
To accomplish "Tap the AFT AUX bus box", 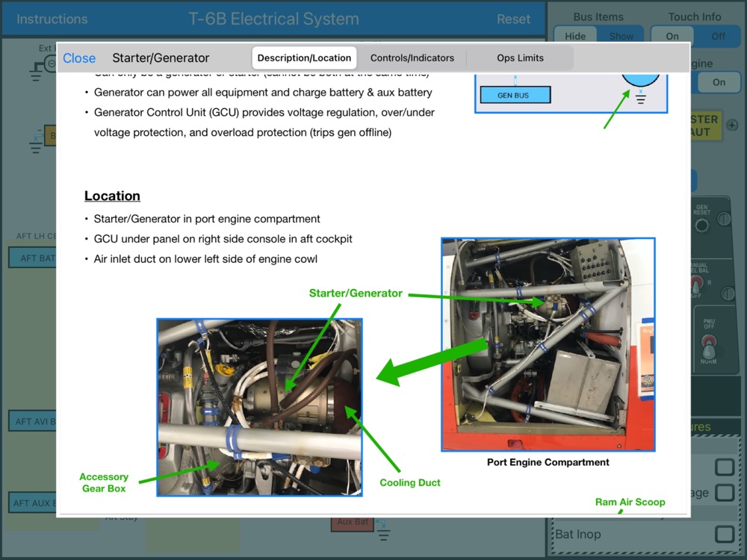I will 32,503.
